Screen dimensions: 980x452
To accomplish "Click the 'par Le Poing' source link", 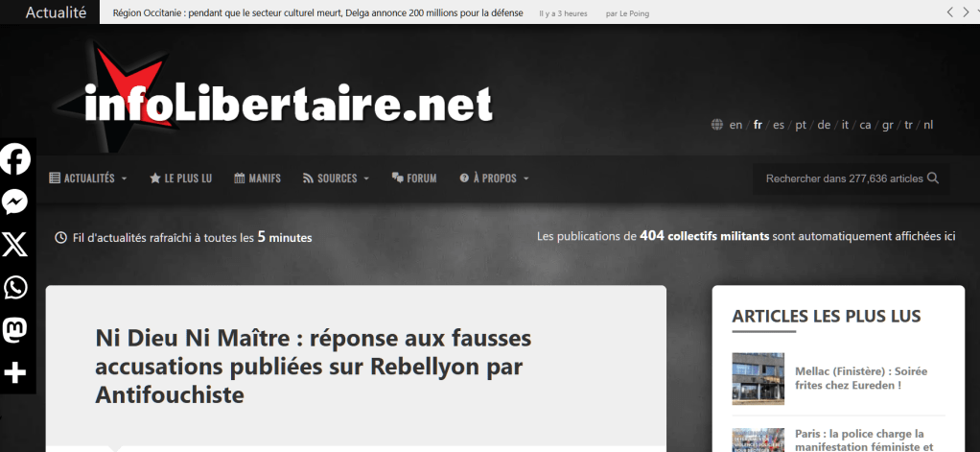I will pos(627,13).
